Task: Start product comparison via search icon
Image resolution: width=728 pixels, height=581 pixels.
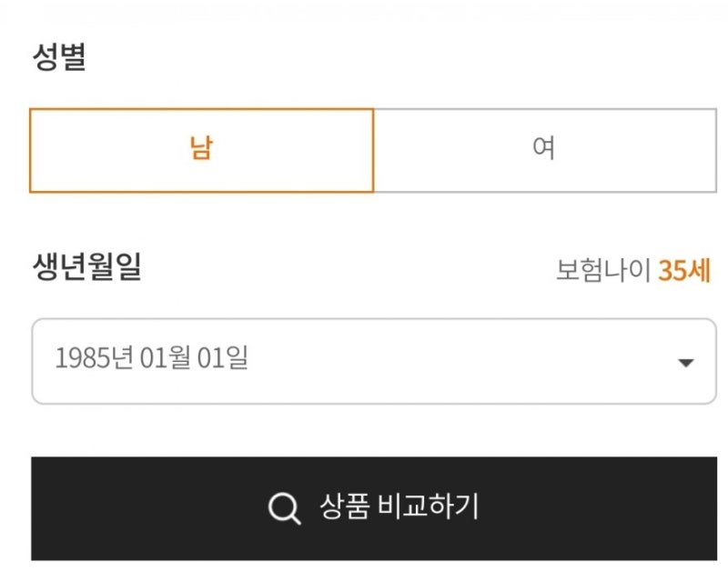Action: pos(284,508)
